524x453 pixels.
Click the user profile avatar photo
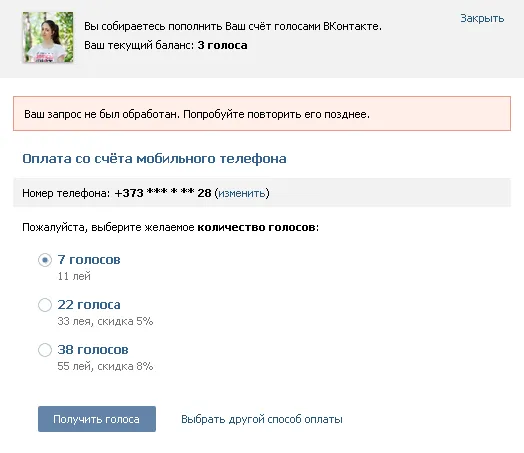(48, 37)
